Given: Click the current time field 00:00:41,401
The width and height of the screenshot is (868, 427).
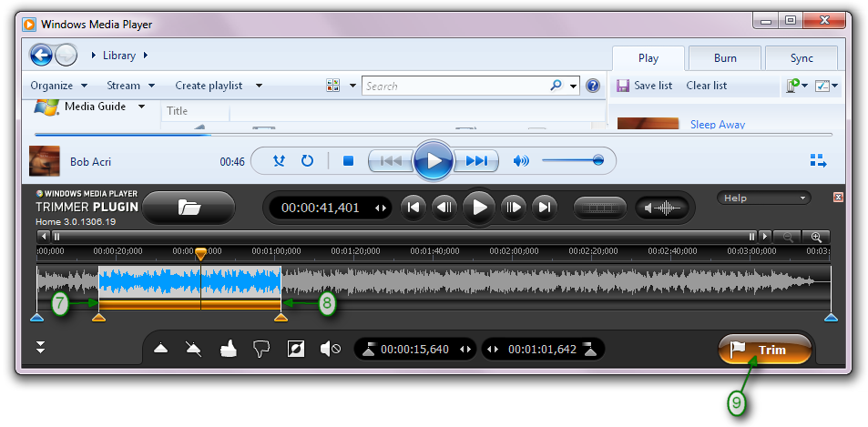Looking at the screenshot, I should [x=320, y=208].
